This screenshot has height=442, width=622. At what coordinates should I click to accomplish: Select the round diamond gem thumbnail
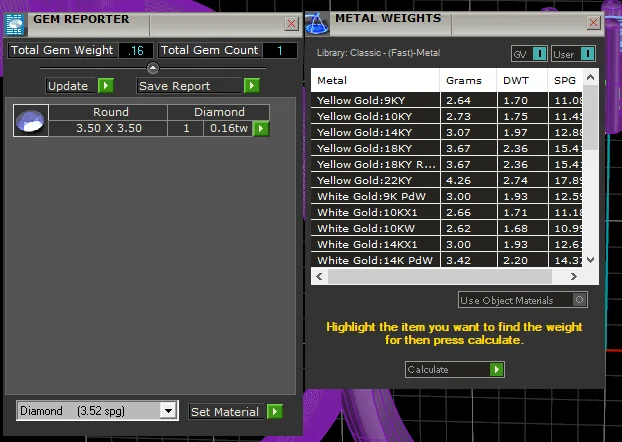[x=31, y=121]
